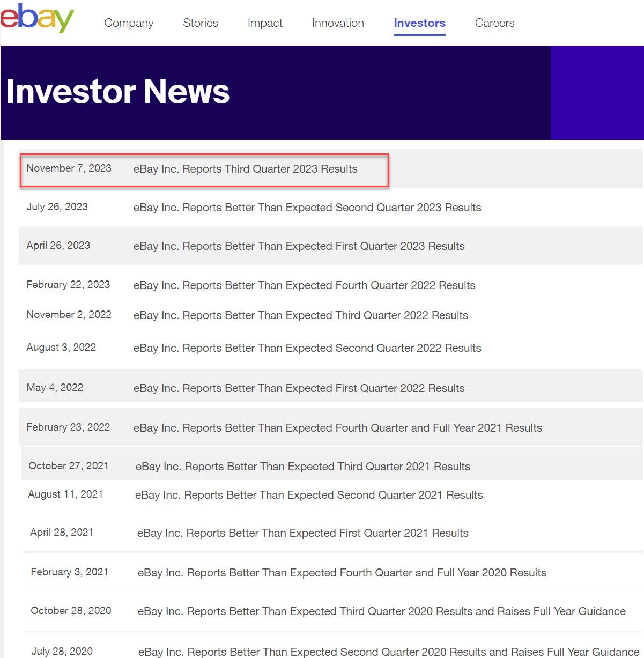Viewport: 644px width, 658px height.
Task: Click the date July 28, 2020
Action: coord(62,652)
